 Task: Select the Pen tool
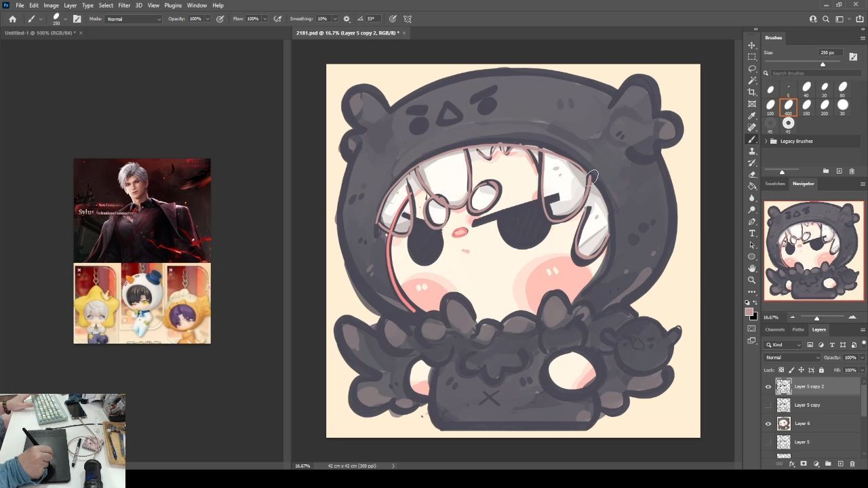point(752,222)
